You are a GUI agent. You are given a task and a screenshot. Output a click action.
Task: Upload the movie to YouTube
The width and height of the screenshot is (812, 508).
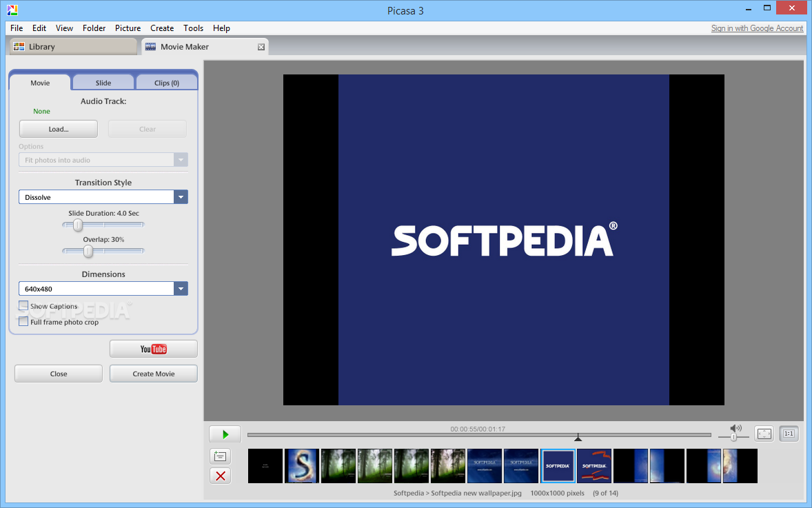point(153,349)
